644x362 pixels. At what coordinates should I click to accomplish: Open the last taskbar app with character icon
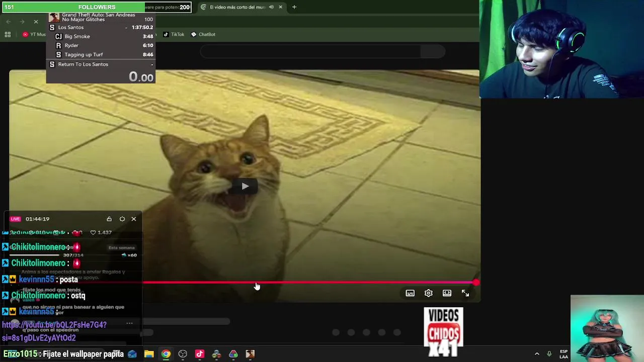point(250,354)
